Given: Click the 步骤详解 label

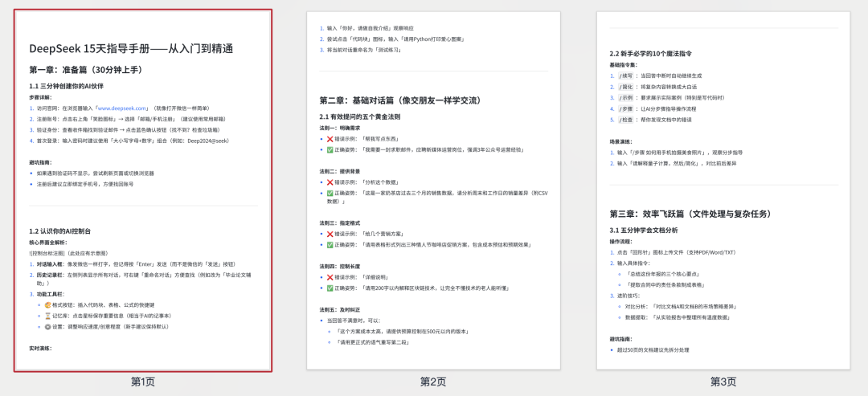Looking at the screenshot, I should pos(40,97).
